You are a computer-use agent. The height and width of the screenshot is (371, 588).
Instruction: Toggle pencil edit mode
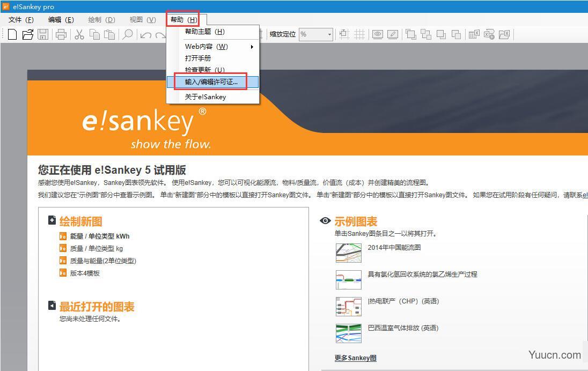(392, 34)
